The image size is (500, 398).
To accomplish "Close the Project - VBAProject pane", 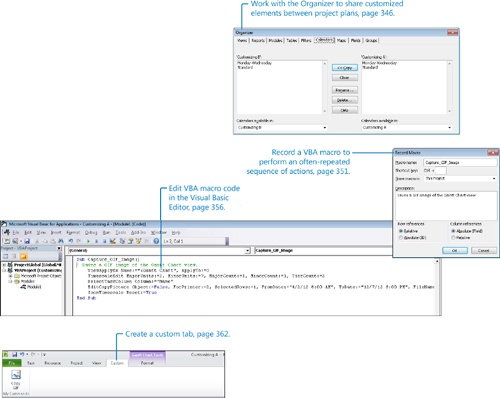I will pyautogui.click(x=59, y=248).
